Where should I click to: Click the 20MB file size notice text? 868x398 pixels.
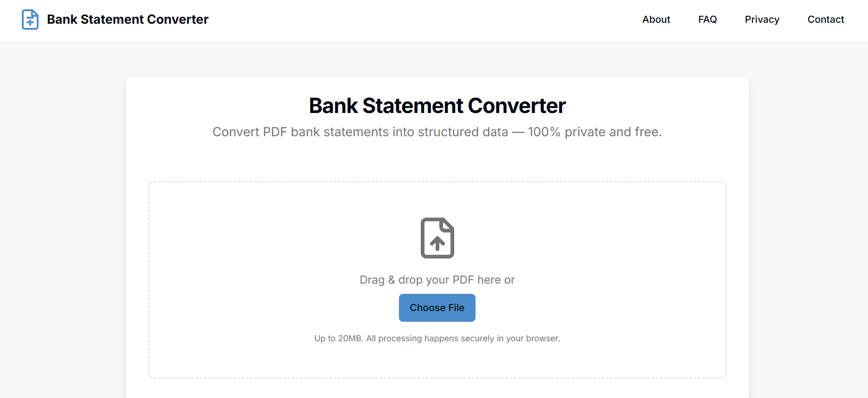437,338
